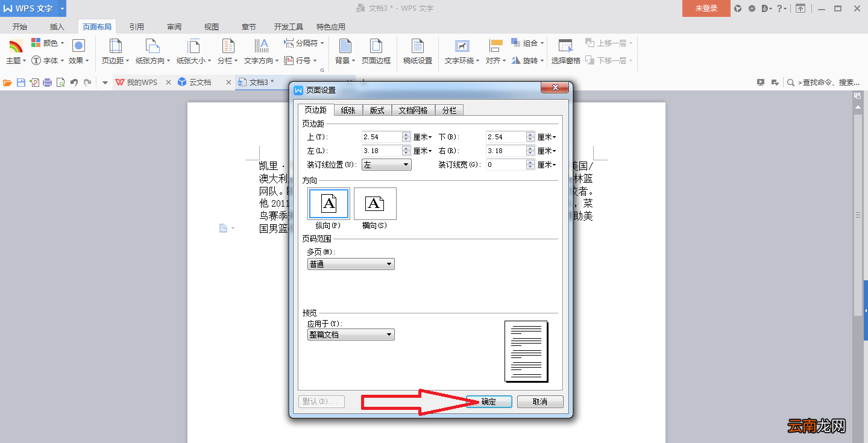This screenshot has height=443, width=868.
Task: Switch to the 我的WPS document tab
Action: coord(142,83)
